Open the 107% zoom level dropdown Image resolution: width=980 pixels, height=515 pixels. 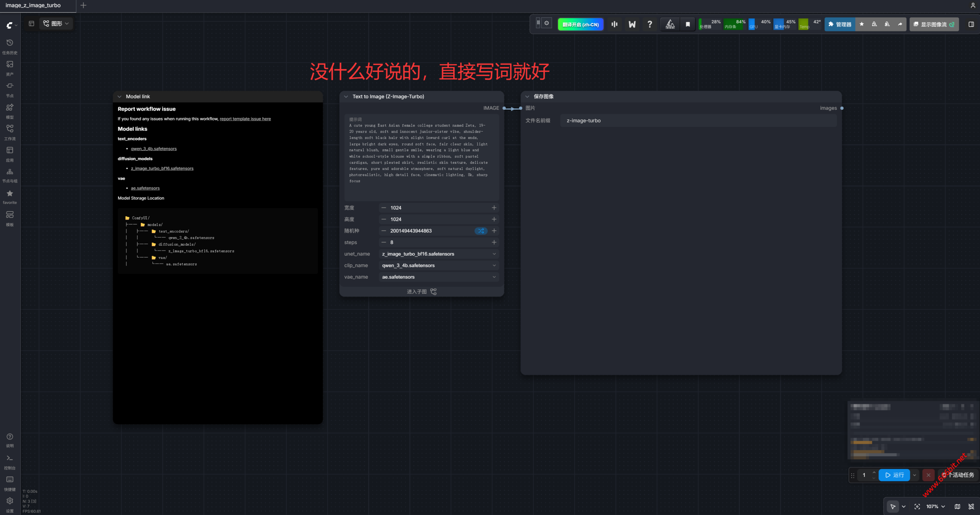(936, 506)
